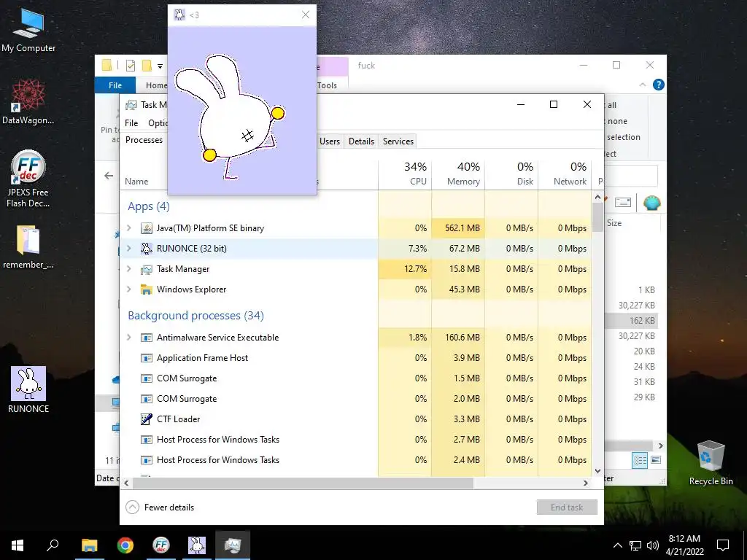Click scroll-down arrow of process list
Screen dimensions: 747x560
(x=598, y=471)
